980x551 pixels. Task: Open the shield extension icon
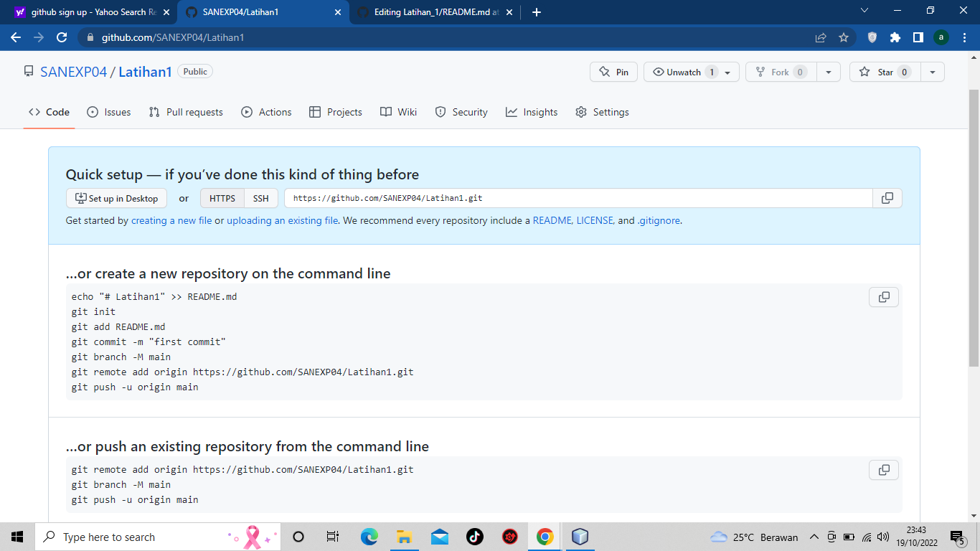coord(872,37)
